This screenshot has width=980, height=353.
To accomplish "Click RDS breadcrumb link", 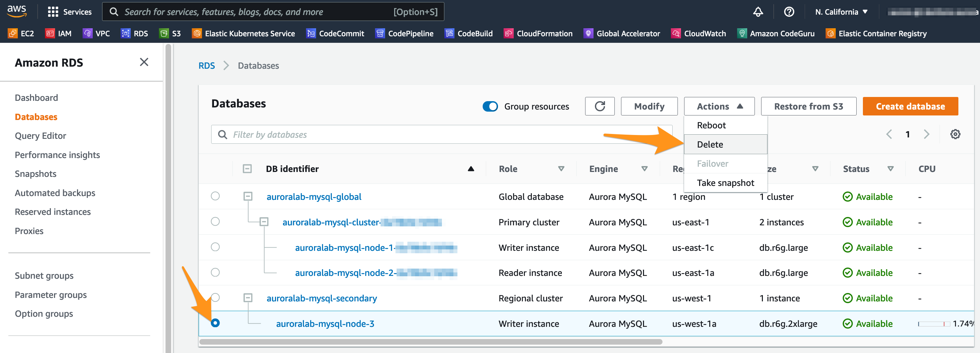I will click(x=207, y=66).
